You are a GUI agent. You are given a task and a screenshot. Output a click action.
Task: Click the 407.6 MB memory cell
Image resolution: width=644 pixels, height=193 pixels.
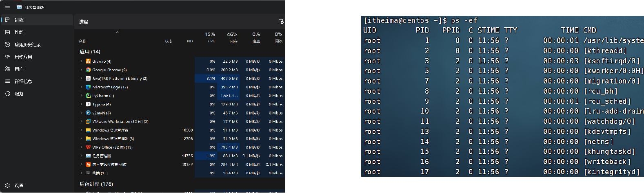pos(229,78)
